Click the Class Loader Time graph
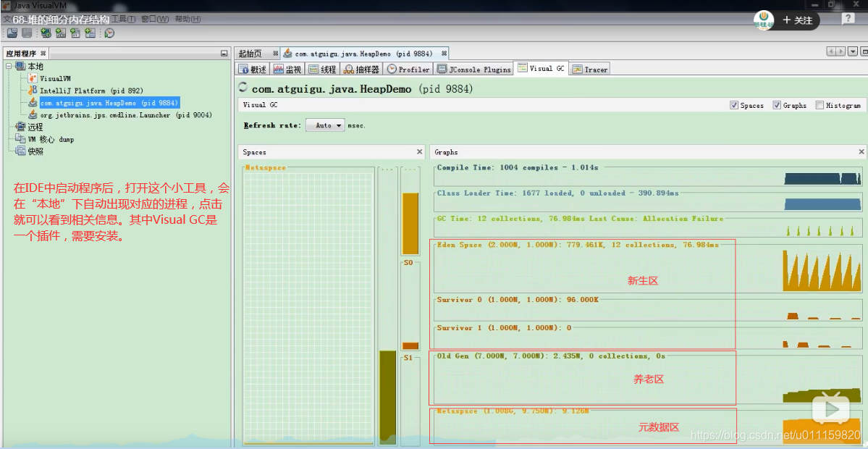This screenshot has width=868, height=449. [x=648, y=203]
